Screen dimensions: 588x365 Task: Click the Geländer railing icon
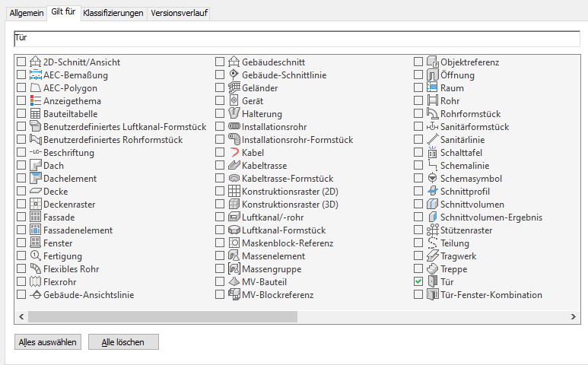[234, 87]
